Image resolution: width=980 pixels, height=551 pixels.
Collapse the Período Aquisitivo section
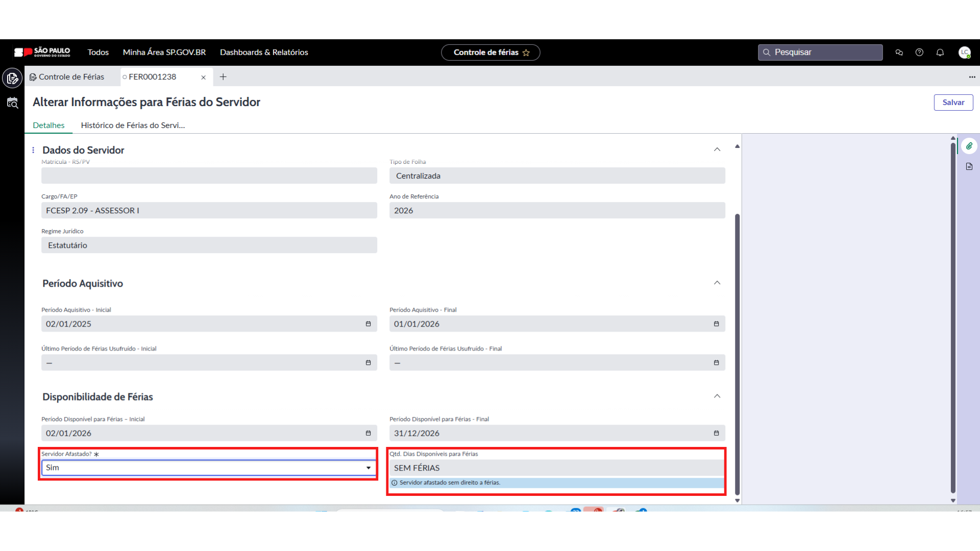coord(717,283)
